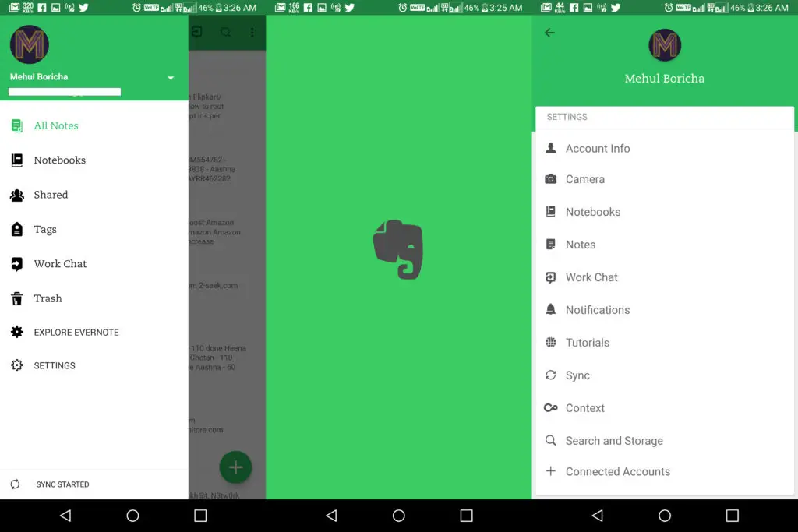
Task: Open Search and Storage settings
Action: click(665, 440)
